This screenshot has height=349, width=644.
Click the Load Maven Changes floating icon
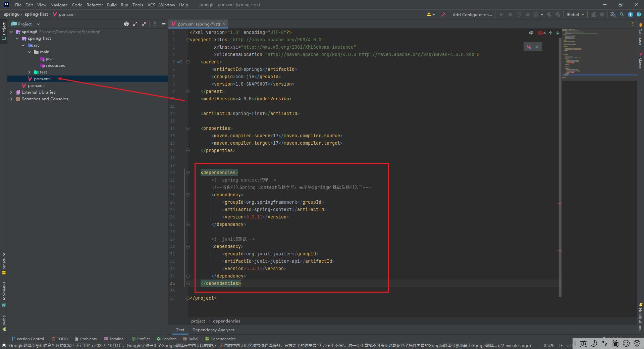(x=529, y=47)
